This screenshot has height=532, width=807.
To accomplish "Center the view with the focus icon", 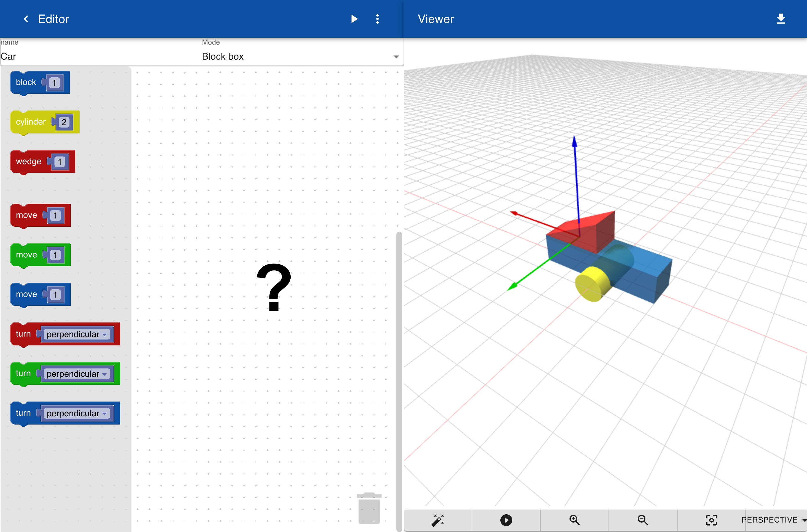I will pos(711,520).
